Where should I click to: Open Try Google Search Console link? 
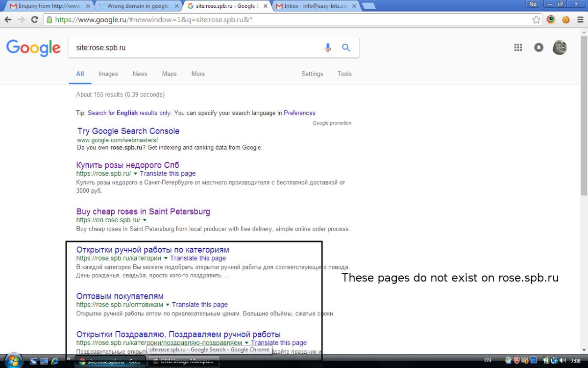[x=128, y=131]
